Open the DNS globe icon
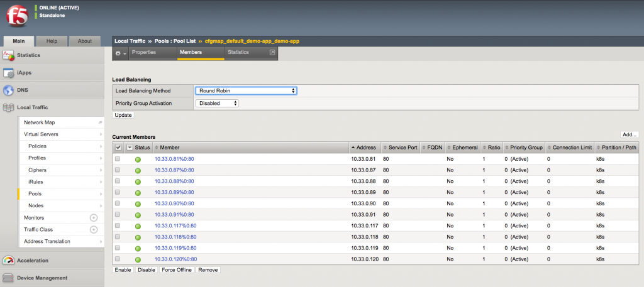This screenshot has height=287, width=644. pos(8,90)
